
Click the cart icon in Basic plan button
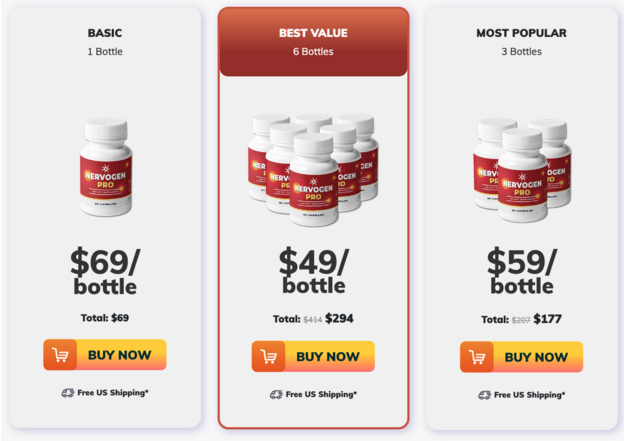[60, 355]
